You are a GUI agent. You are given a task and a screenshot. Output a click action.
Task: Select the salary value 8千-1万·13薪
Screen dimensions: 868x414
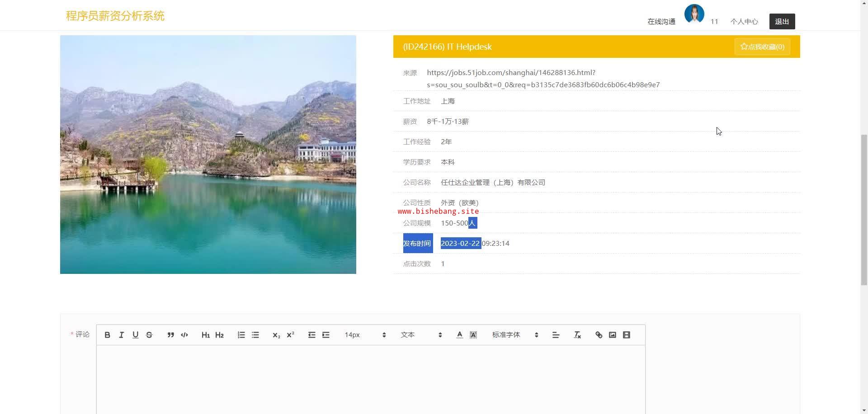click(x=448, y=122)
